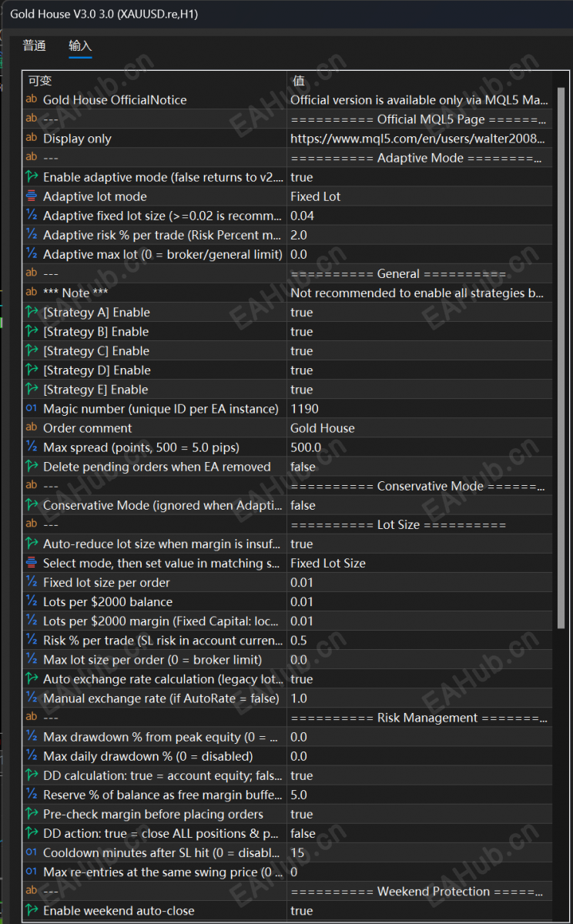Click the boolean icon for Delete pending orders
The width and height of the screenshot is (573, 924).
pyautogui.click(x=32, y=467)
